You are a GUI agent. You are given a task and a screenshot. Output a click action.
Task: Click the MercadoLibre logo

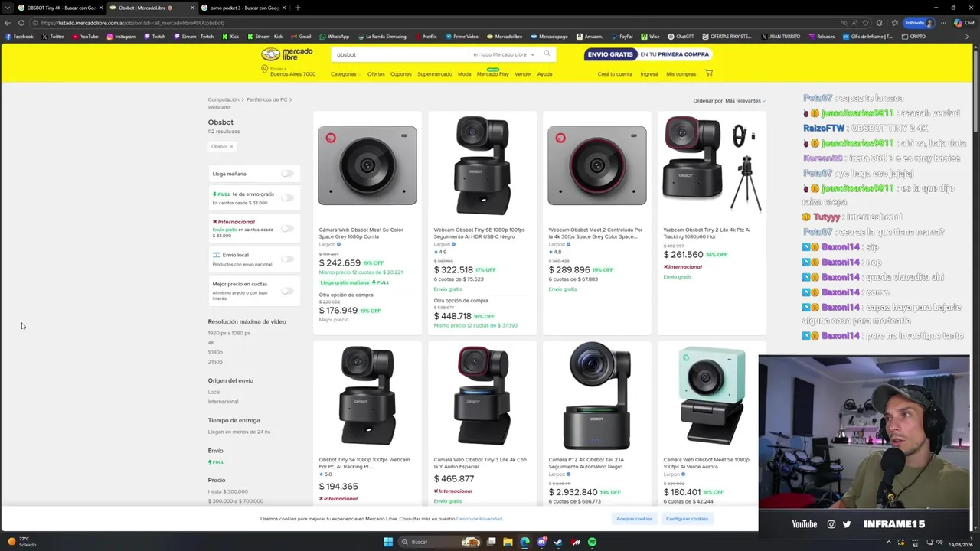click(287, 54)
